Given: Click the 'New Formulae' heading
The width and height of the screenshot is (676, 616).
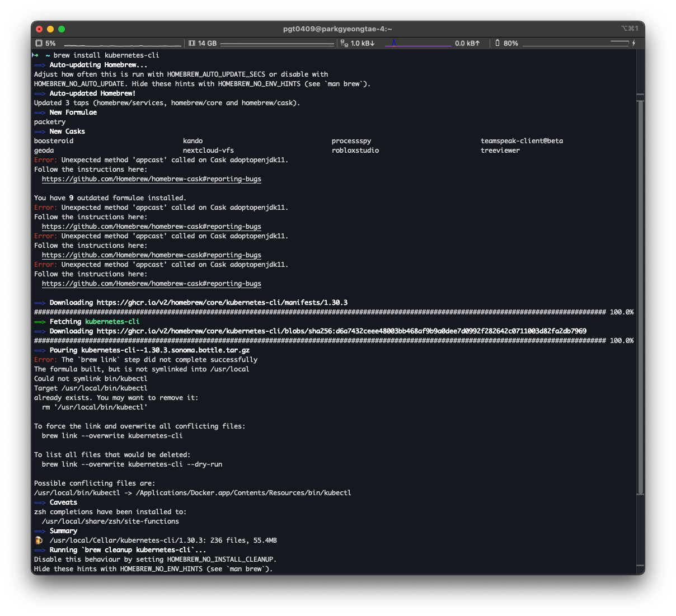Looking at the screenshot, I should pos(73,112).
